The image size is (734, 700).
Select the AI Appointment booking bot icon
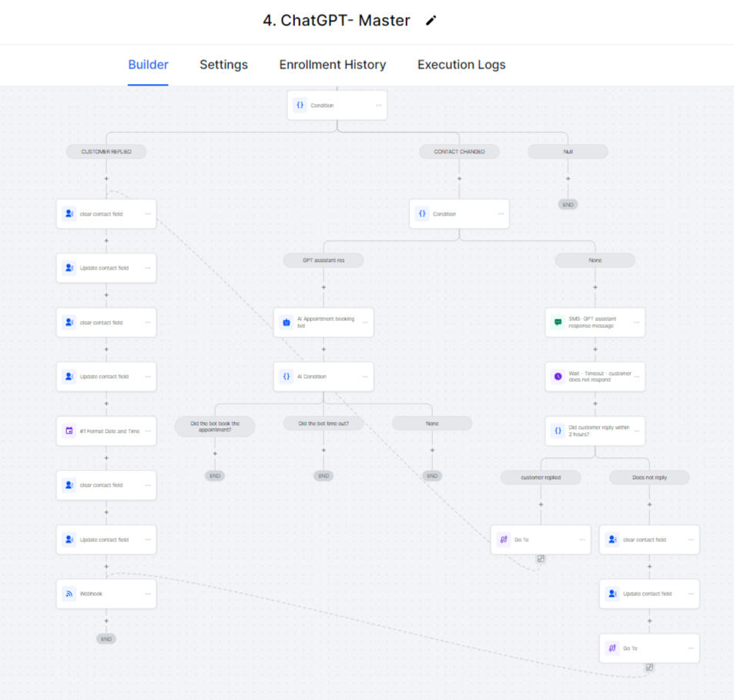(x=287, y=323)
